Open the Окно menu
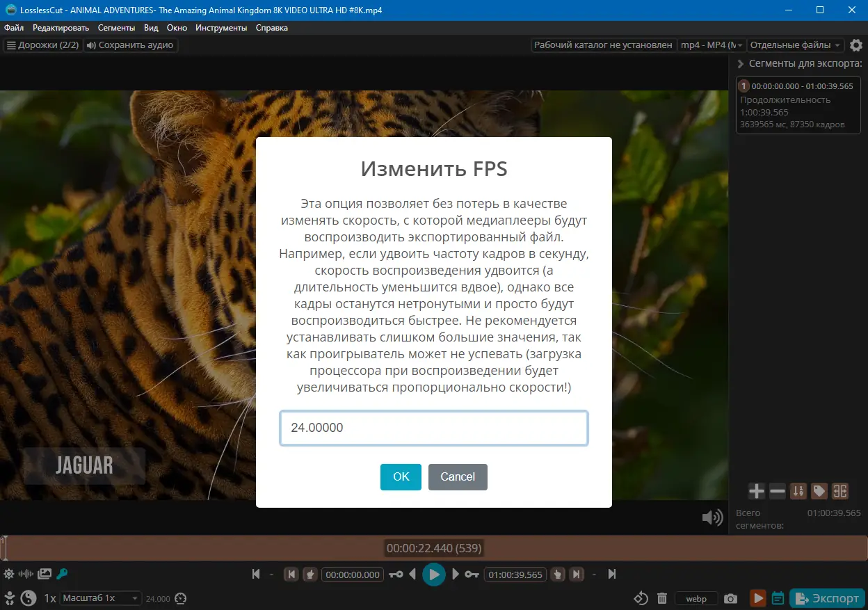 click(177, 28)
